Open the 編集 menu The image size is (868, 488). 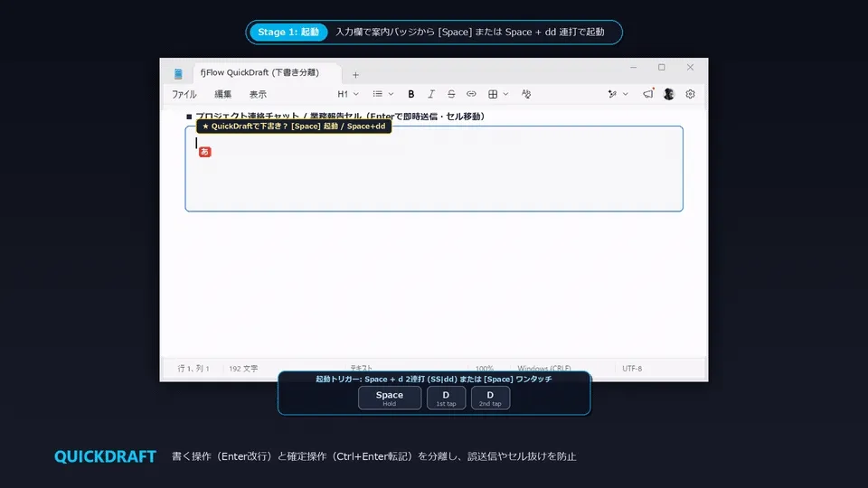[x=222, y=94]
